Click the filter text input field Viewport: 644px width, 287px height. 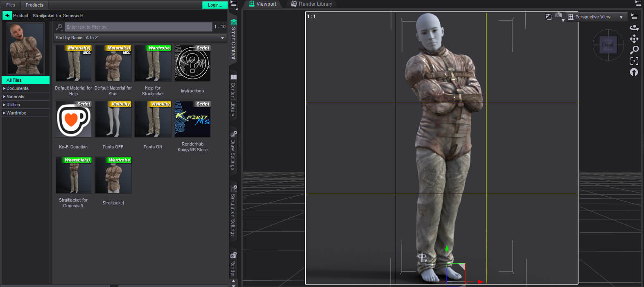[138, 27]
